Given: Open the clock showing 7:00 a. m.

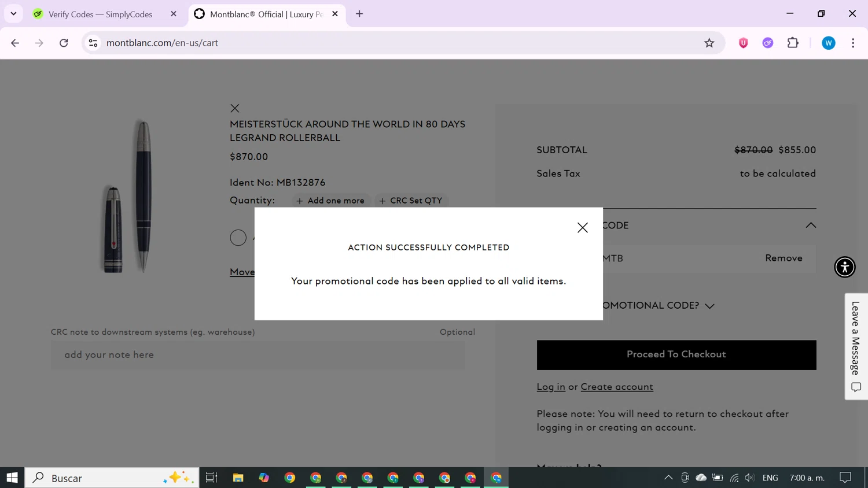Looking at the screenshot, I should [x=807, y=478].
